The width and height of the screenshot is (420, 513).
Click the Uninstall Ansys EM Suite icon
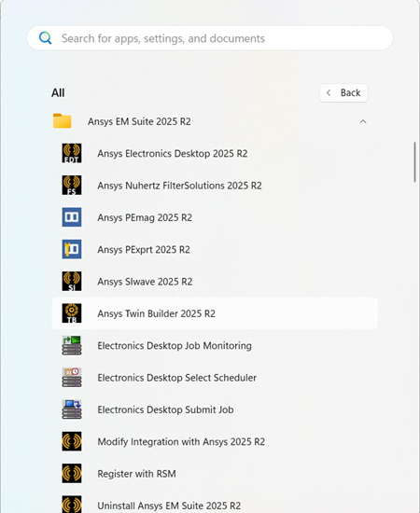tap(72, 505)
